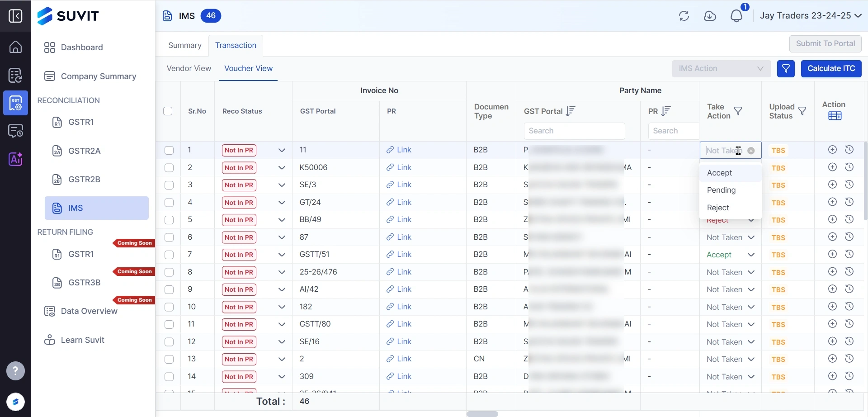Open the GST reconciliation rail icon
Screen dimensions: 868x417
(15, 103)
